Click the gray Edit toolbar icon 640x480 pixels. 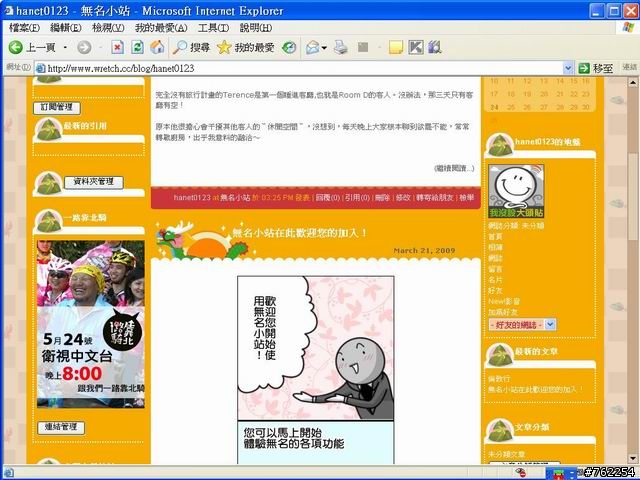point(362,48)
